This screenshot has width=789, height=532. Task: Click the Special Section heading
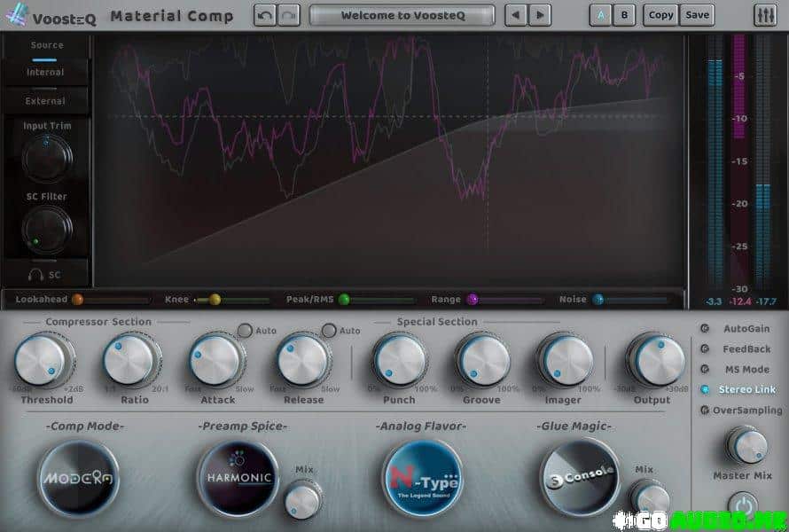click(x=437, y=322)
